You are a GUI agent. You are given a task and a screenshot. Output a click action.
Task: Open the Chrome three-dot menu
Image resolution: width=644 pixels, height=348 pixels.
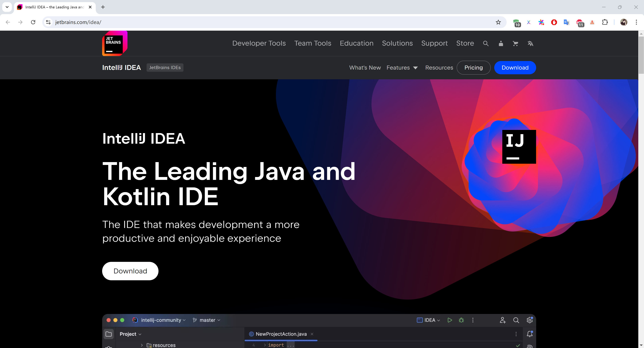click(636, 22)
